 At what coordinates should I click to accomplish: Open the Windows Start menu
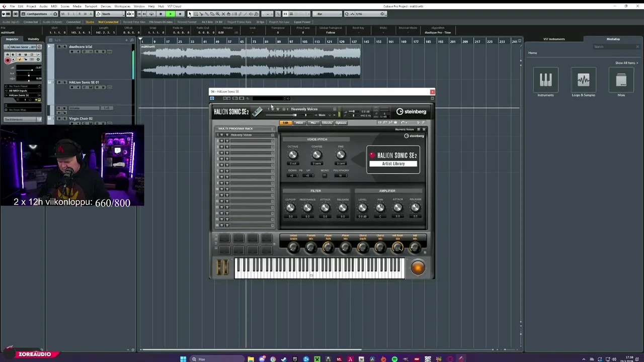click(183, 359)
